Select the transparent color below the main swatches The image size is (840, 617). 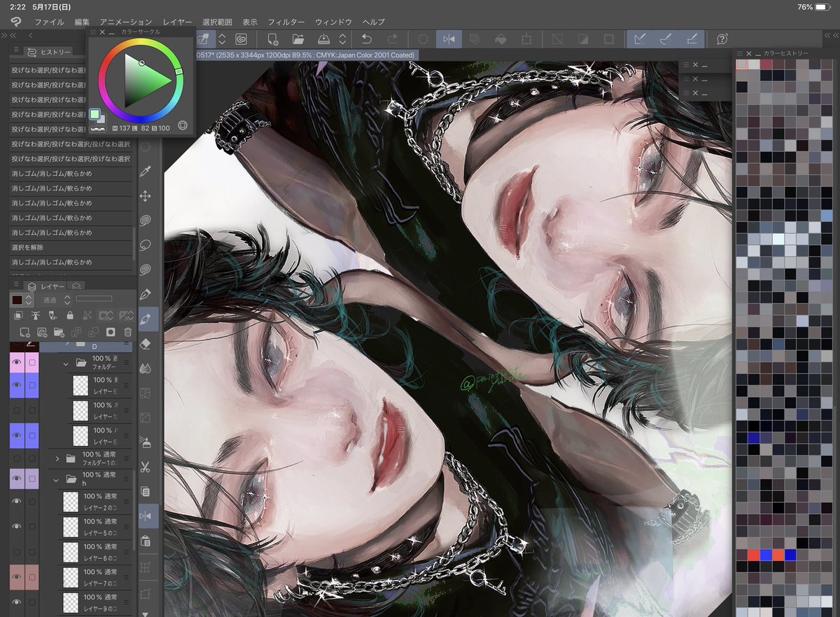[x=99, y=128]
